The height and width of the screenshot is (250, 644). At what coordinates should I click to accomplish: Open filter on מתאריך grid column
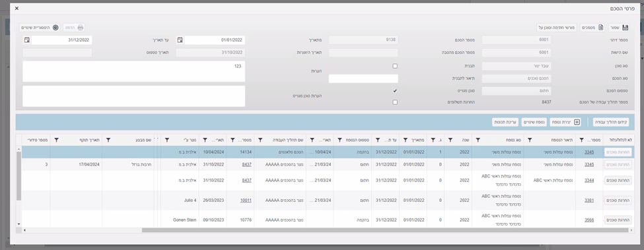405,140
